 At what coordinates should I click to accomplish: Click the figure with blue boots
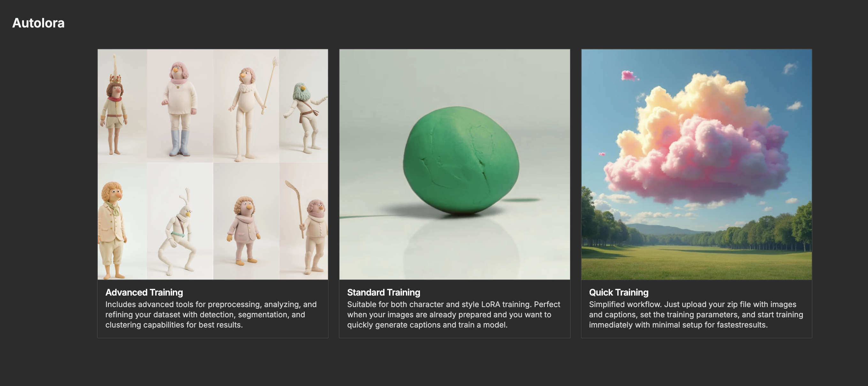[x=179, y=109]
